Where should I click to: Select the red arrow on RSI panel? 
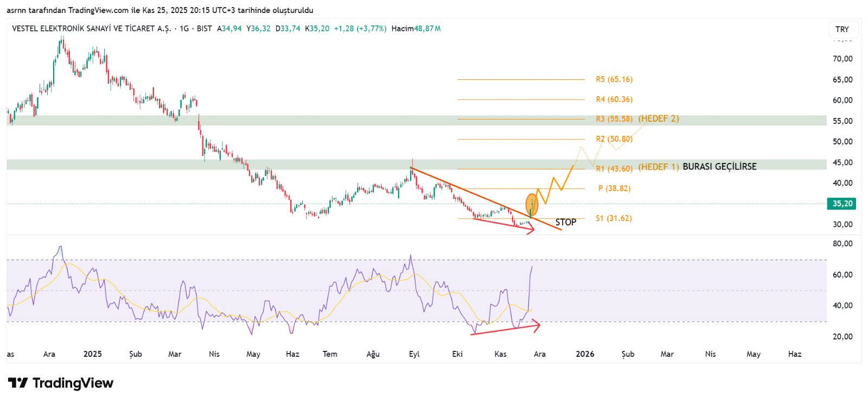coord(505,330)
